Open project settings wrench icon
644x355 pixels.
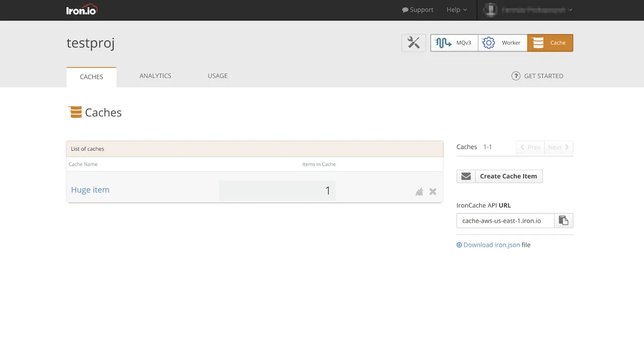[413, 43]
